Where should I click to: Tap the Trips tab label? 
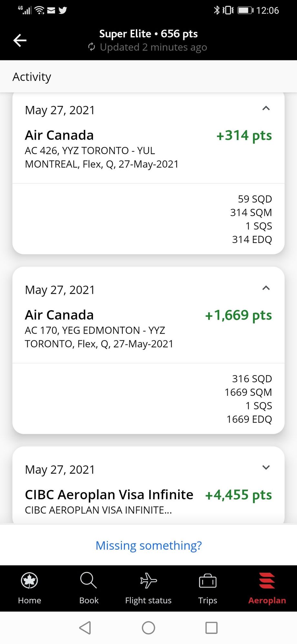point(208,600)
